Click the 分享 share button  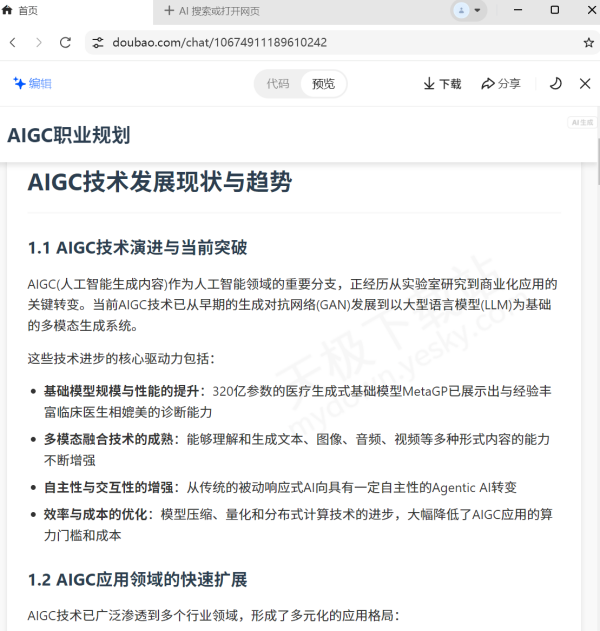501,84
